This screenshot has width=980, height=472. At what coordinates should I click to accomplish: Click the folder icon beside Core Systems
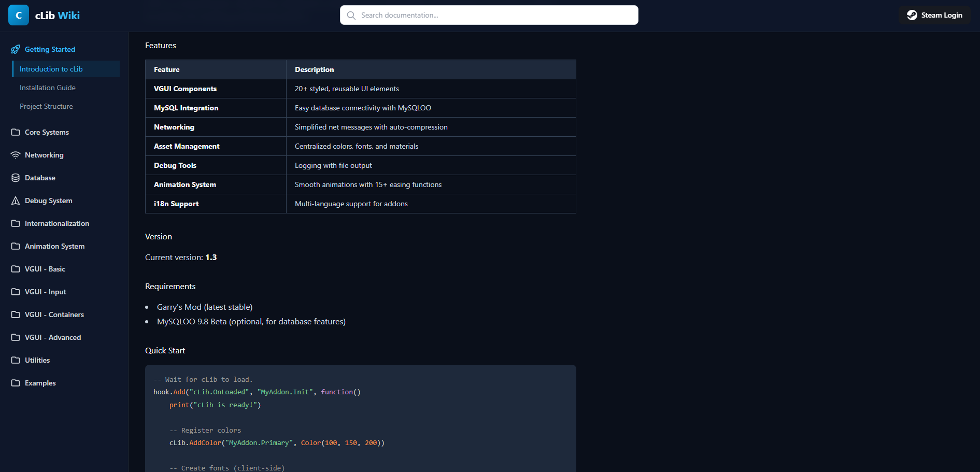pyautogui.click(x=16, y=132)
